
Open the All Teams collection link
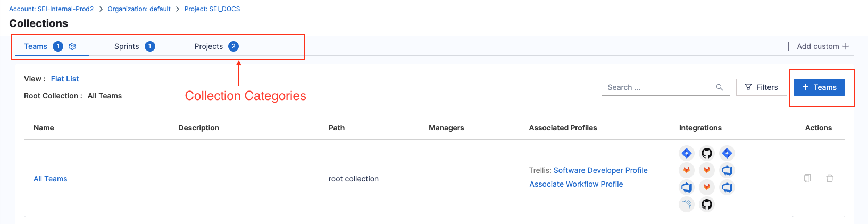click(51, 179)
